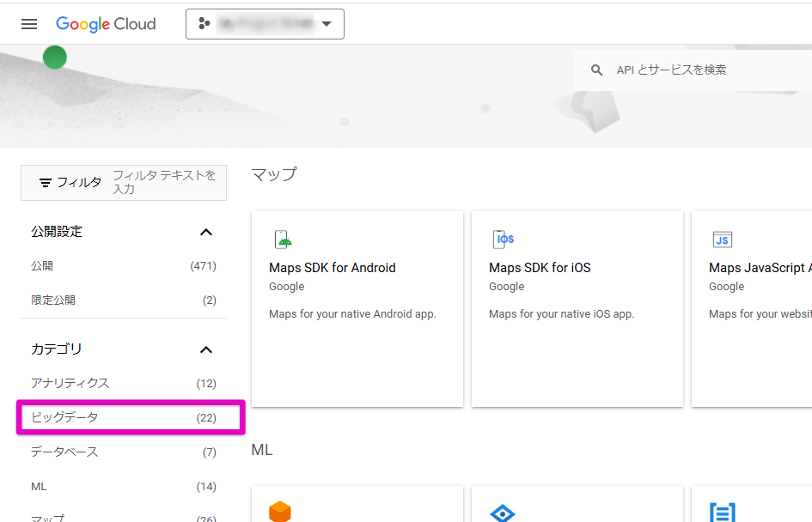Click the blue diamond ML card icon
The height and width of the screenshot is (522, 812).
(x=503, y=513)
